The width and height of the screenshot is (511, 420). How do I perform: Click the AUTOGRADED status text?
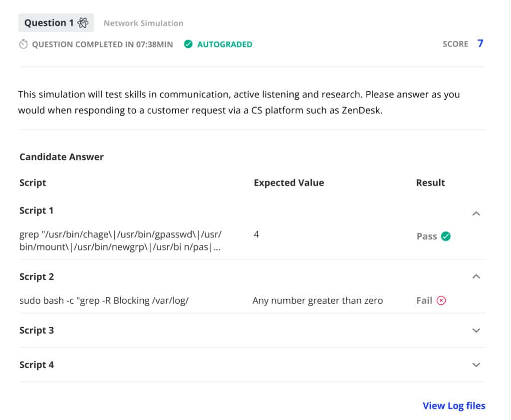[225, 44]
